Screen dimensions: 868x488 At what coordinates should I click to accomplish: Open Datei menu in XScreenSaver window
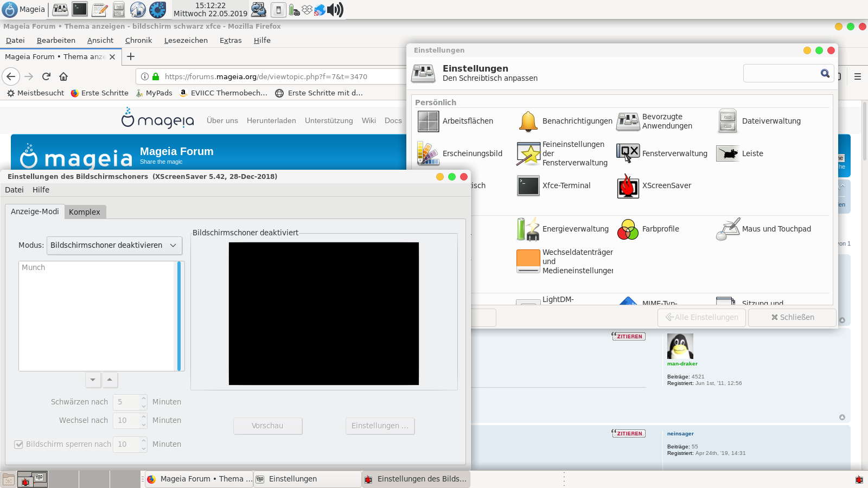tap(14, 190)
